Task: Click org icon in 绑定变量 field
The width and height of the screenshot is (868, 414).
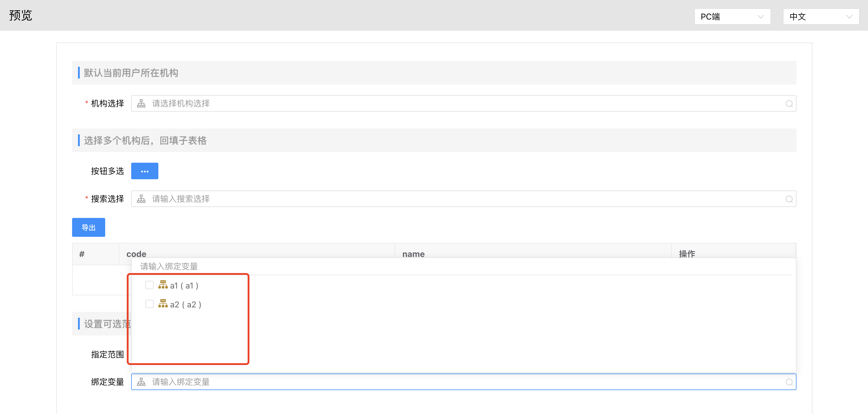Action: [141, 382]
